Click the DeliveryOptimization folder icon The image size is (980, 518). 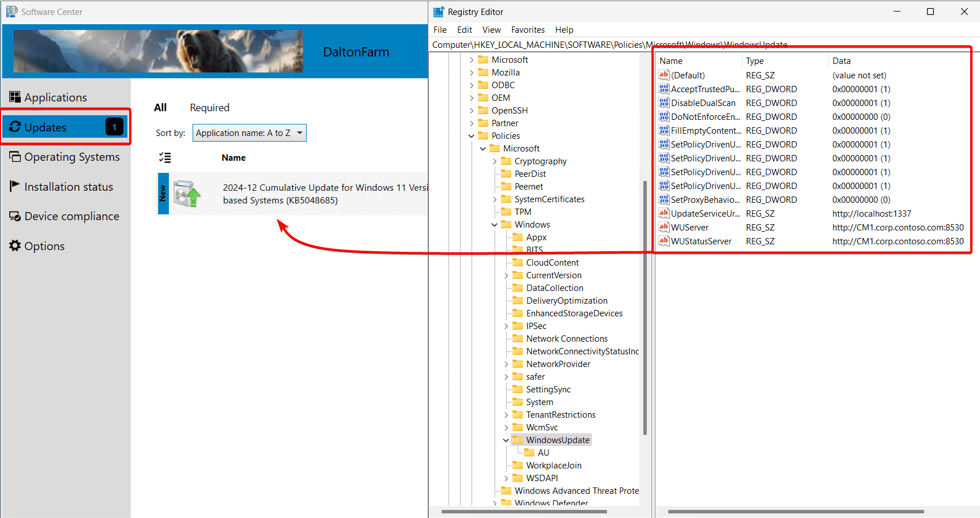518,300
